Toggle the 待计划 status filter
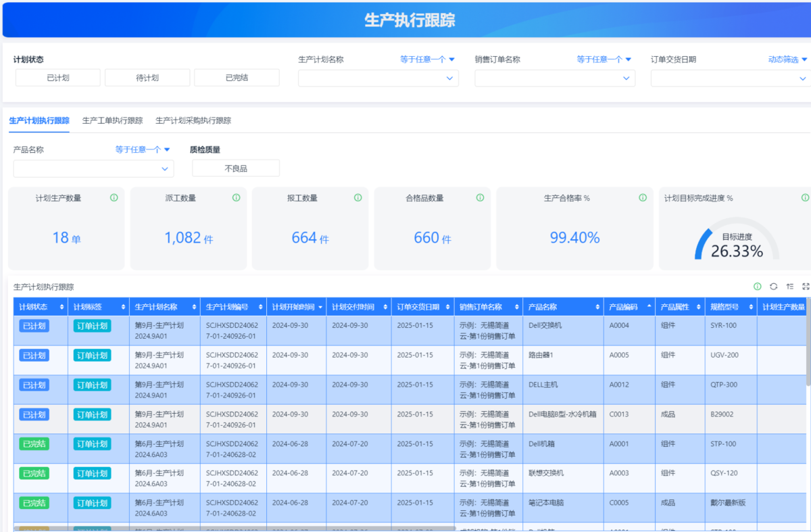Viewport: 811px width, 532px height. [x=147, y=78]
